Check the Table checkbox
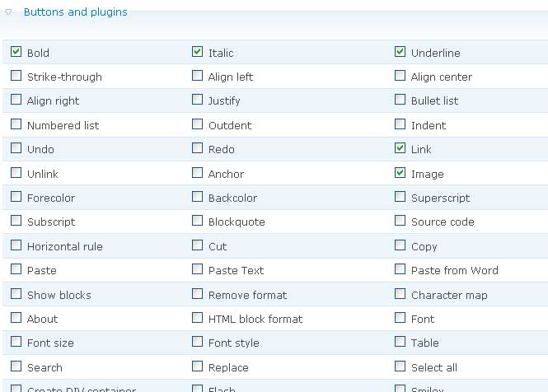 pyautogui.click(x=400, y=342)
